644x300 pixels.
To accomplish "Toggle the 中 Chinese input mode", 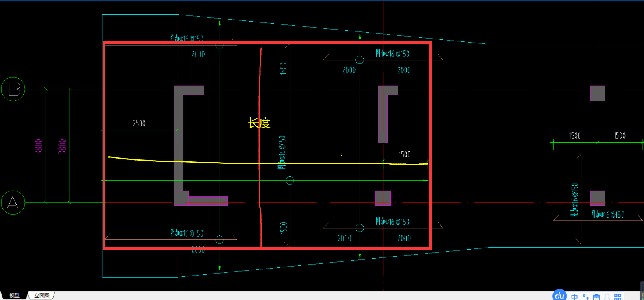I will click(575, 297).
